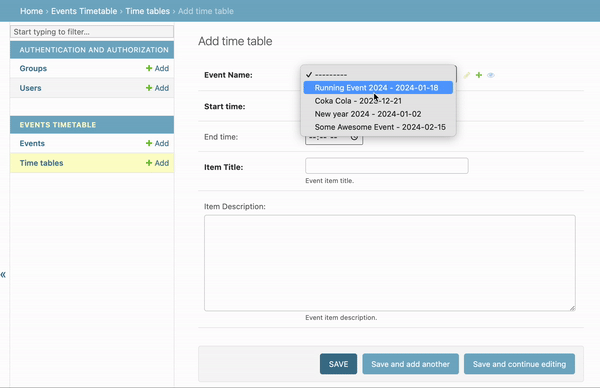Screen dimensions: 600x388
Task: Click the green plus icon beside Event Name
Action: coord(479,75)
